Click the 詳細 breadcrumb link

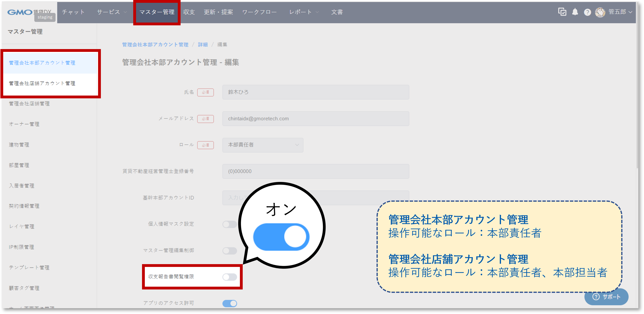[203, 45]
